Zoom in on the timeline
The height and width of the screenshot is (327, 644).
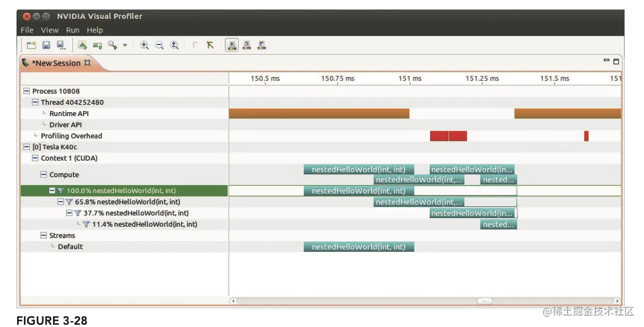[x=144, y=45]
